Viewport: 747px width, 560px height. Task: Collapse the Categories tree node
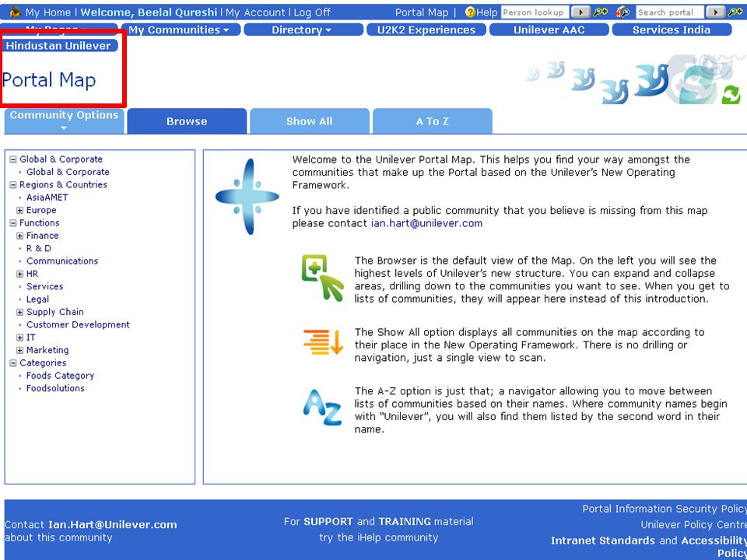tap(13, 363)
